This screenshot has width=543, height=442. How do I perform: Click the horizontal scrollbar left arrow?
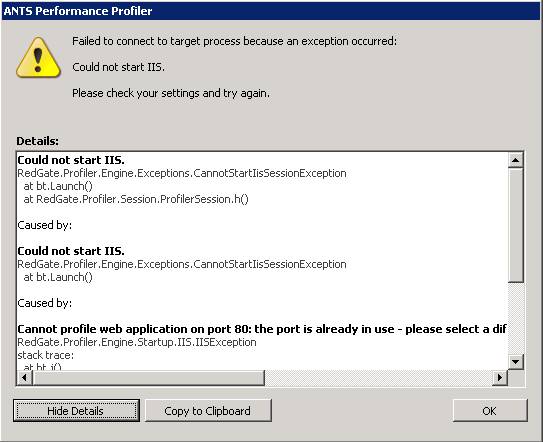click(x=25, y=377)
